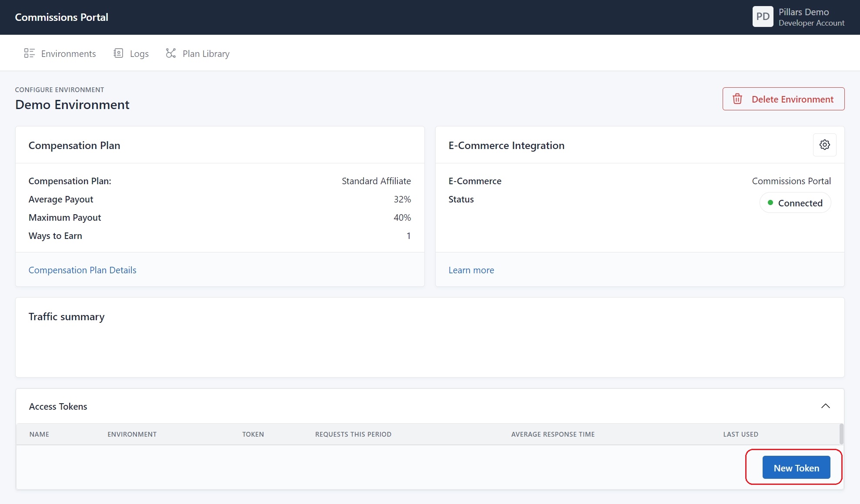Click the Environments icon in navigation

coord(30,53)
